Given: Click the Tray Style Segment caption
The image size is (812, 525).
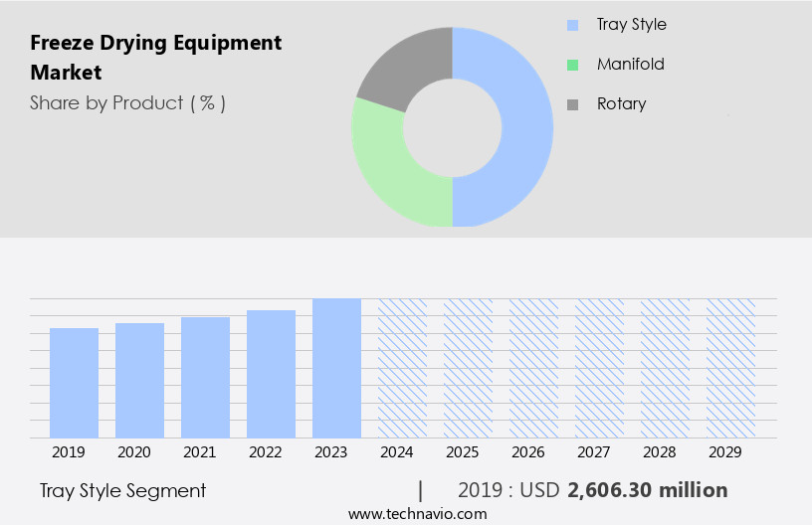Looking at the screenshot, I should pyautogui.click(x=123, y=490).
